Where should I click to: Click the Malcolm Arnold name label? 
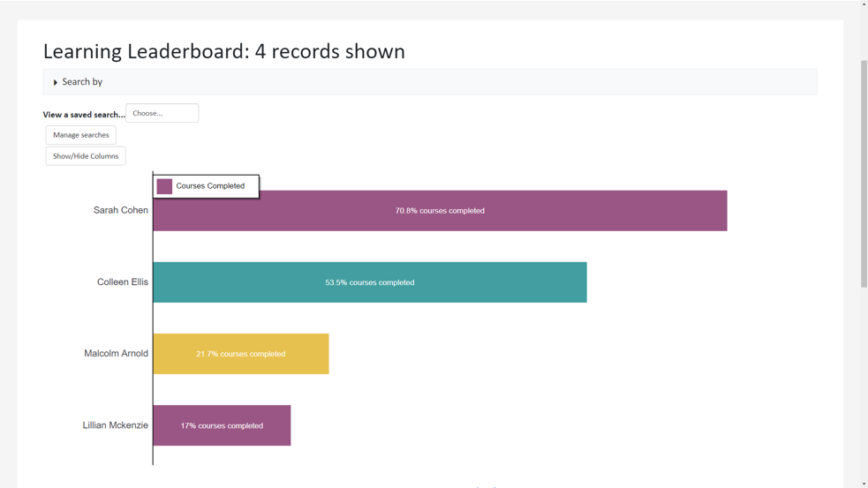[116, 354]
